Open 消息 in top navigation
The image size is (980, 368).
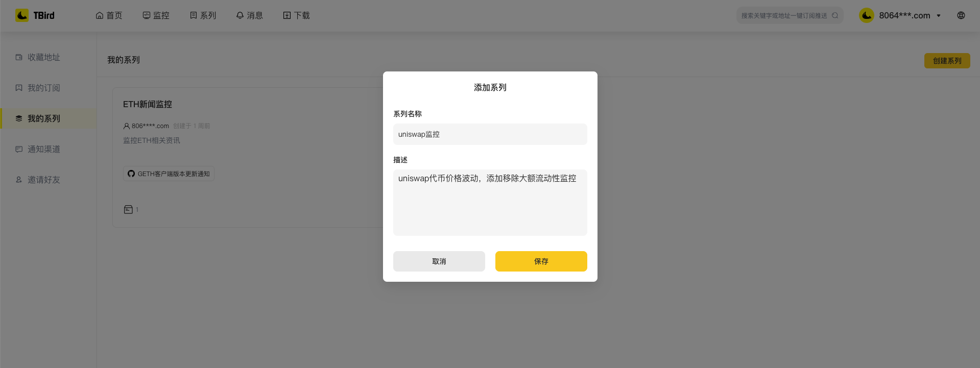pos(249,15)
